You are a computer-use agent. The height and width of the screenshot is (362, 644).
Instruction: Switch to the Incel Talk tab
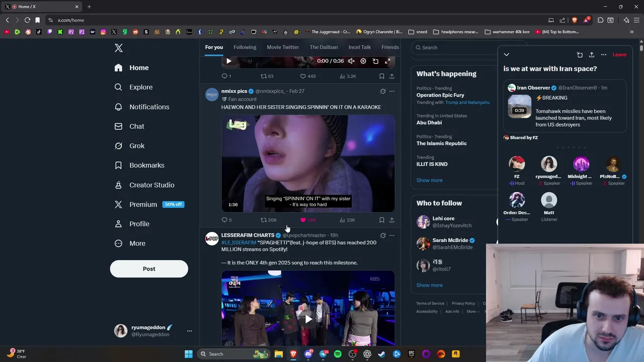click(x=360, y=47)
